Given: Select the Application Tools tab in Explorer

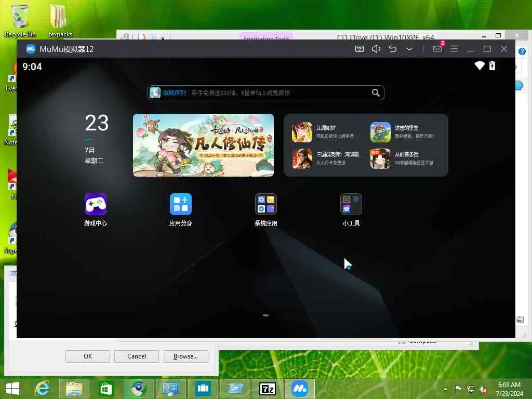Looking at the screenshot, I should pyautogui.click(x=266, y=37).
